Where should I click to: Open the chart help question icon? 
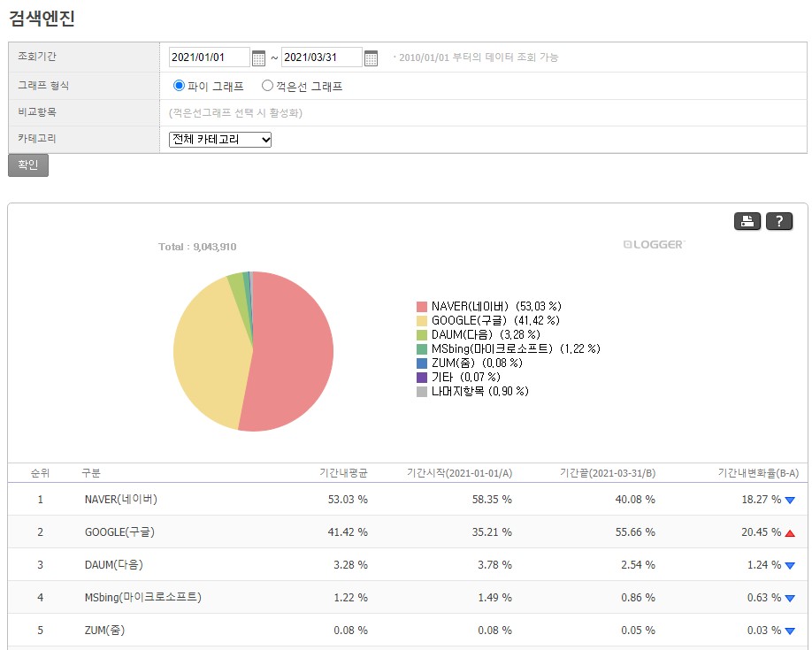779,221
